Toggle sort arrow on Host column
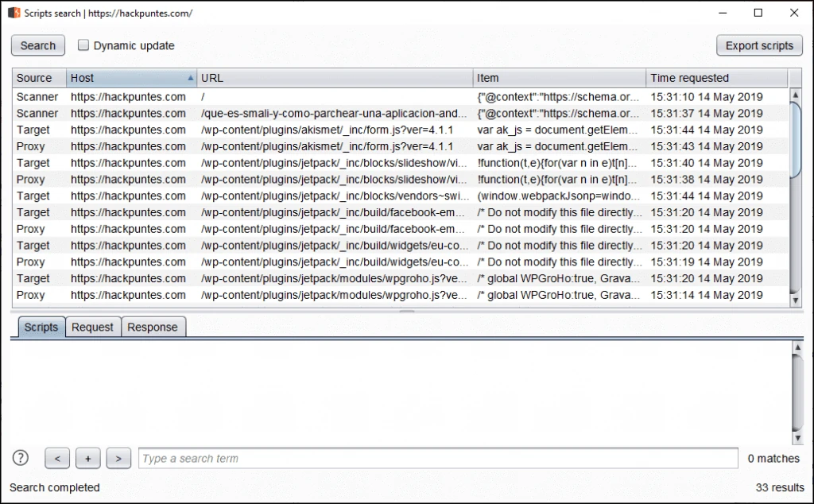The width and height of the screenshot is (814, 504). [x=190, y=78]
